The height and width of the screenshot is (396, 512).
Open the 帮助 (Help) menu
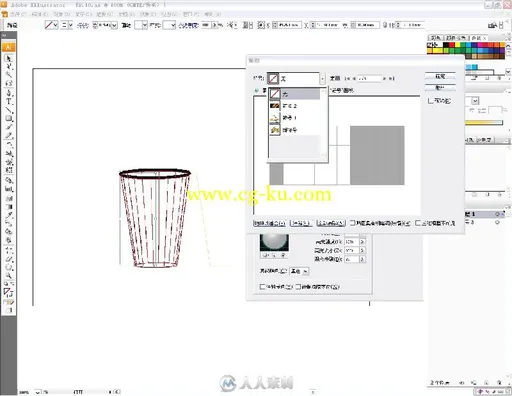click(212, 14)
